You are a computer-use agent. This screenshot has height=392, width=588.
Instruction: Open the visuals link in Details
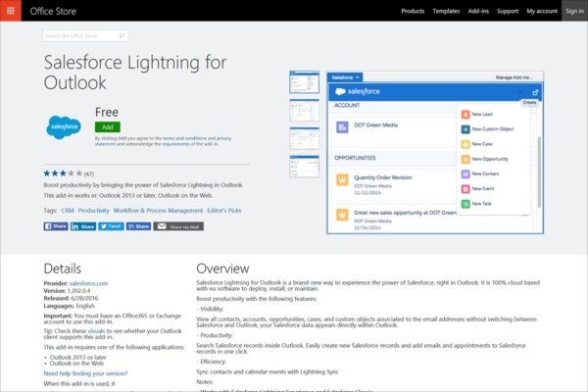pos(96,331)
